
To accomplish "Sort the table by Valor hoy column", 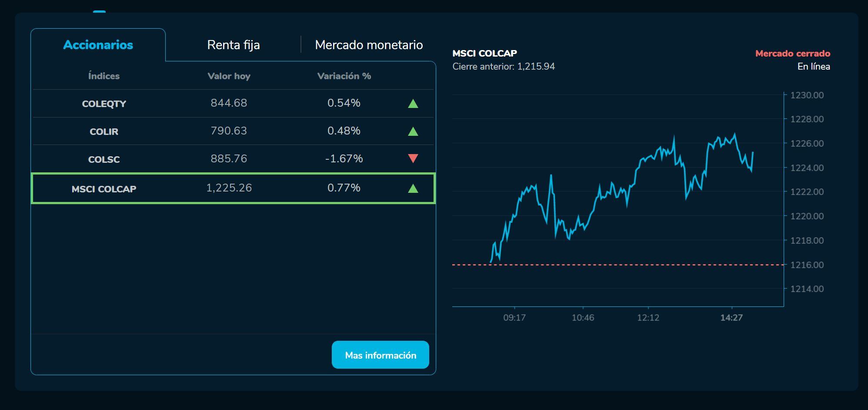I will click(229, 76).
